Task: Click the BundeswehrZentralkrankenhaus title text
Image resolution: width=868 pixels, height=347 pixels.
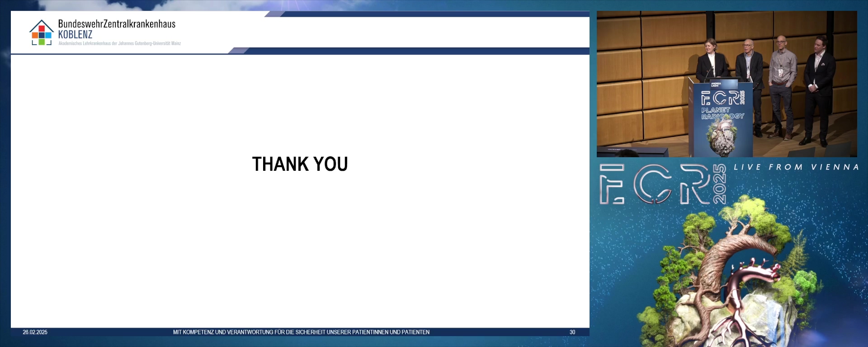Action: click(117, 24)
